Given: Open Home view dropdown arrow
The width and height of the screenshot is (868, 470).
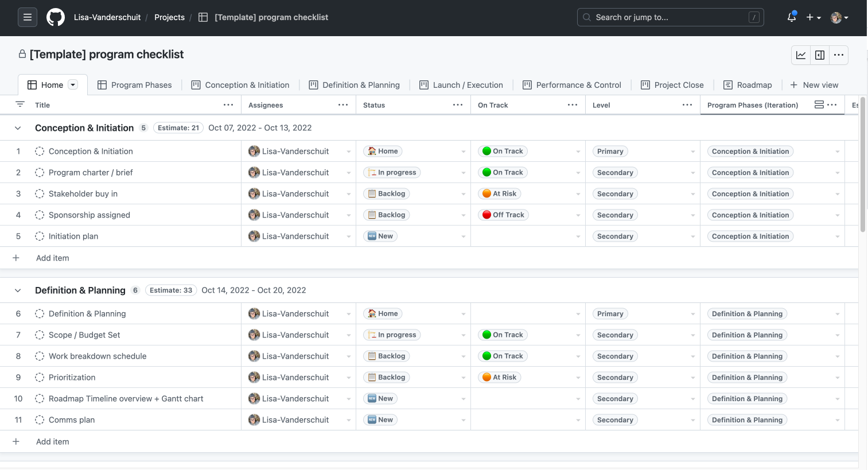Looking at the screenshot, I should click(73, 85).
